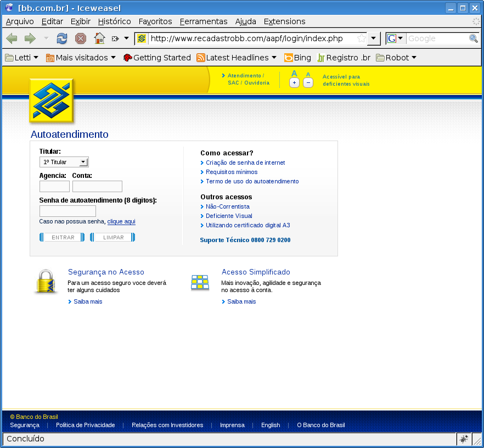
Task: Open the Bing bookmark
Action: 297,58
